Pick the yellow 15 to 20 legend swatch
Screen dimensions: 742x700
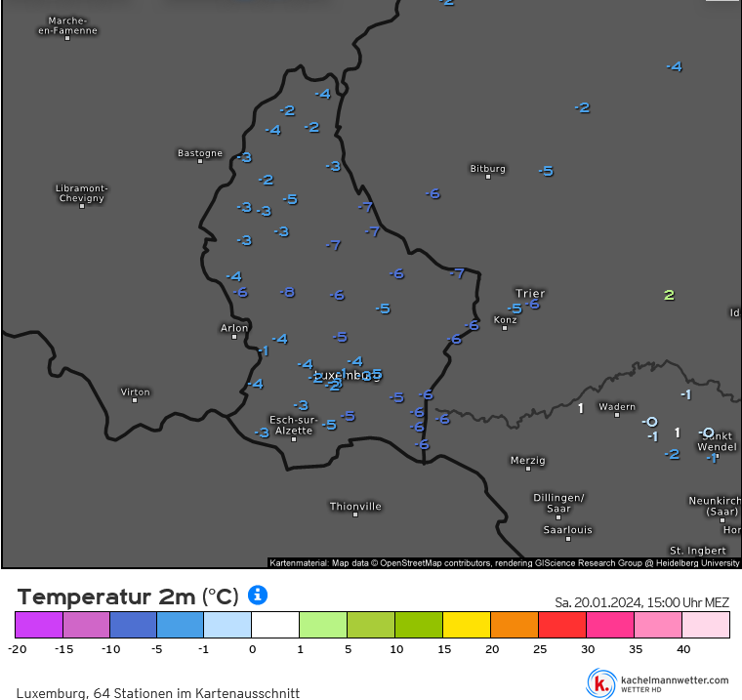(x=467, y=625)
